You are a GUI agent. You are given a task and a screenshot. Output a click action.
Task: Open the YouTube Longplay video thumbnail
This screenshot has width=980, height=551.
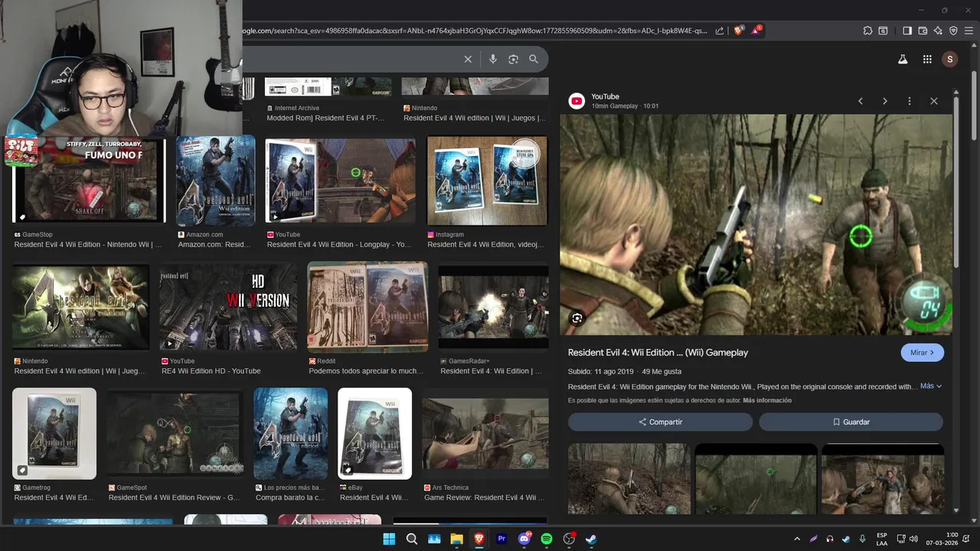[x=340, y=181]
